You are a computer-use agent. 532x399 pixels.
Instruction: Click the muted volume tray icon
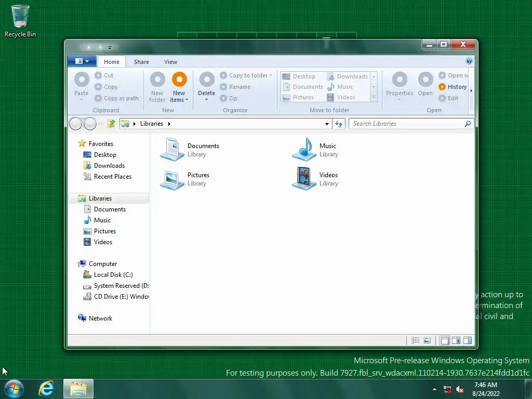click(x=460, y=390)
